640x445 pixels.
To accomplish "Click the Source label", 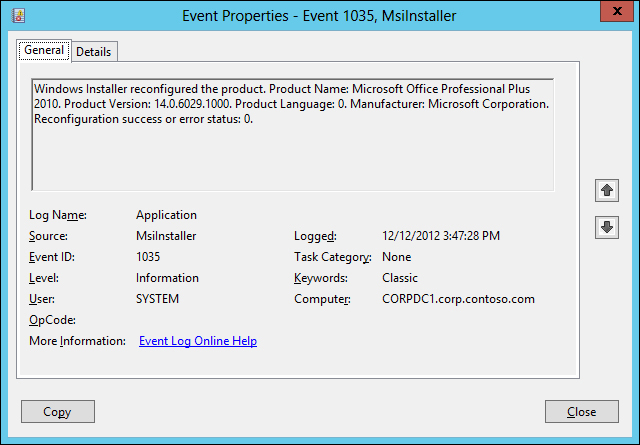I will click(x=48, y=236).
